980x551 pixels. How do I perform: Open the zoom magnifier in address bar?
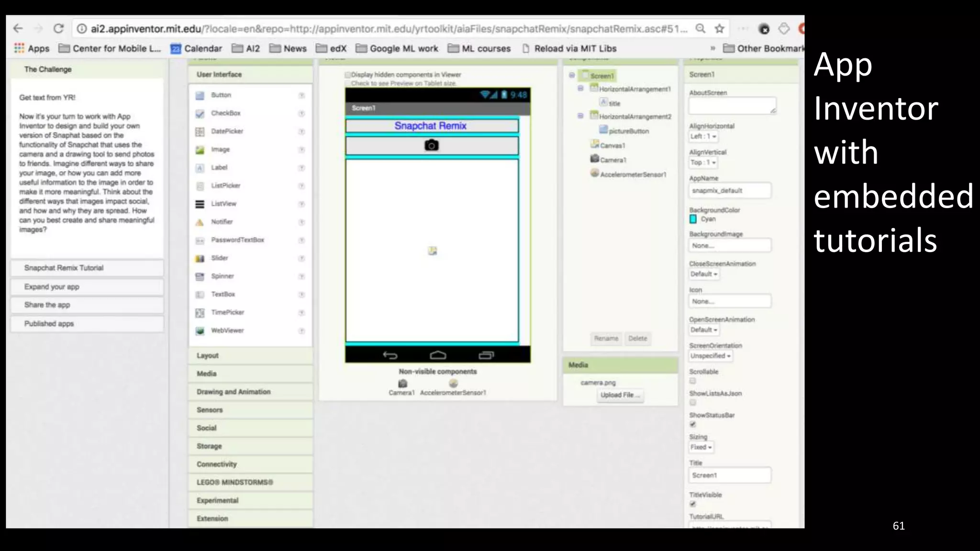pos(701,29)
